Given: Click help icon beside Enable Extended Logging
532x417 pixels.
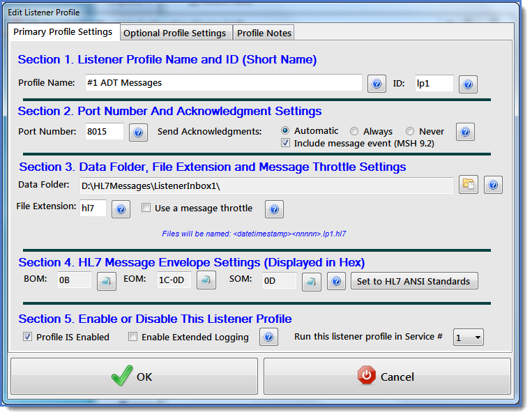Looking at the screenshot, I should pos(268,338).
